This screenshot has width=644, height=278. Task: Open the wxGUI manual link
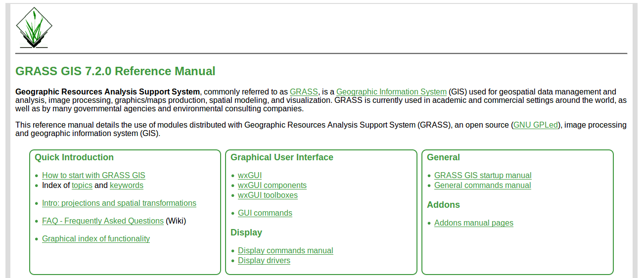[x=250, y=175]
